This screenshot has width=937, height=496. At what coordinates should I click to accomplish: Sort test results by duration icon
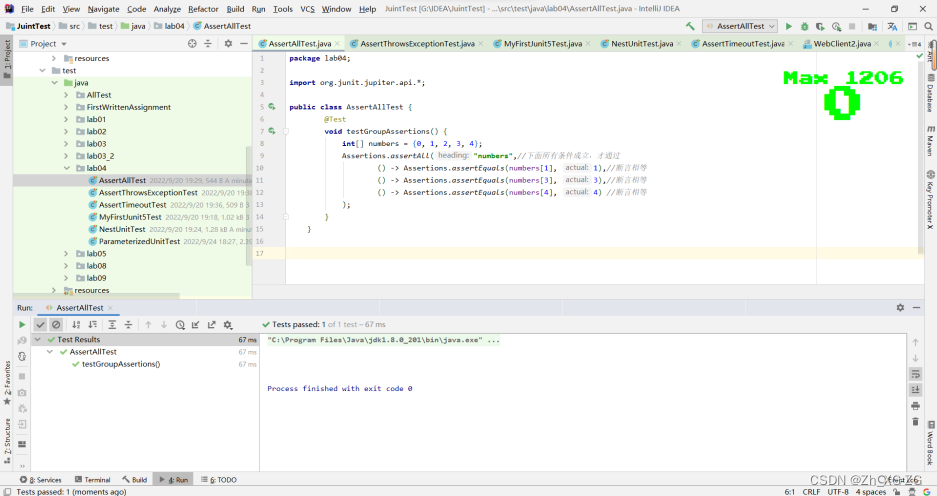[x=92, y=324]
